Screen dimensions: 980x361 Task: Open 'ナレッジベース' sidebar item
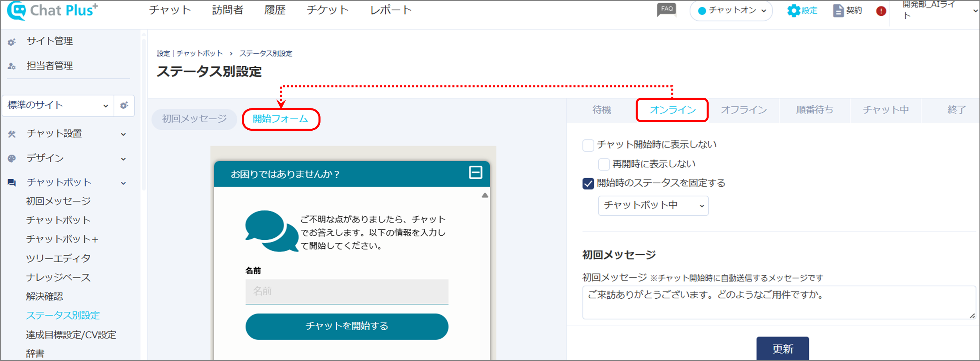[x=58, y=277]
